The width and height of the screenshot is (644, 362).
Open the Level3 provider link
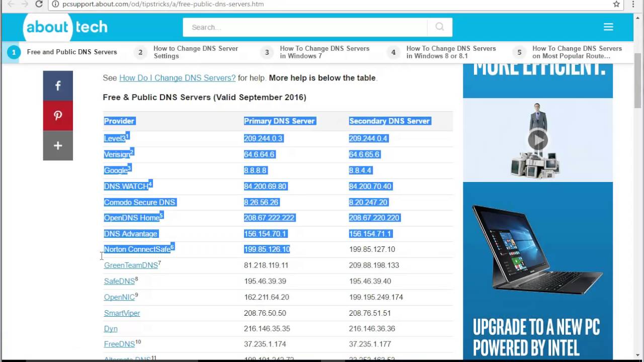point(115,138)
